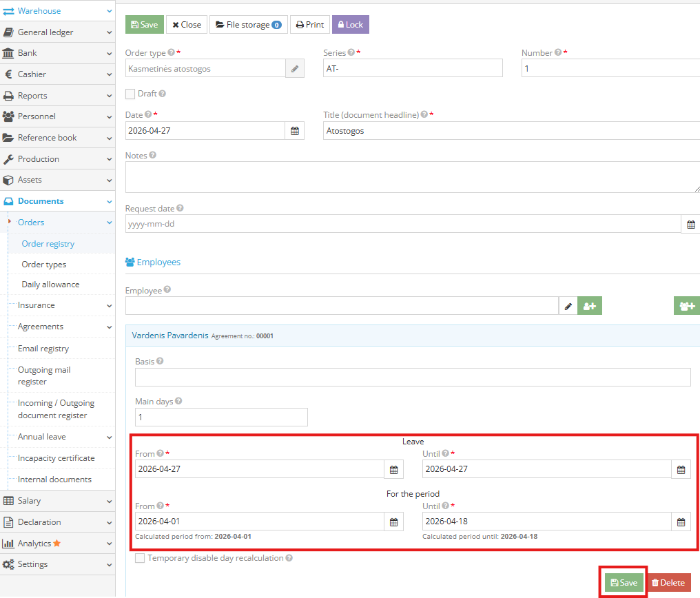The height and width of the screenshot is (598, 700).
Task: Edit order type with pencil icon
Action: click(x=295, y=69)
